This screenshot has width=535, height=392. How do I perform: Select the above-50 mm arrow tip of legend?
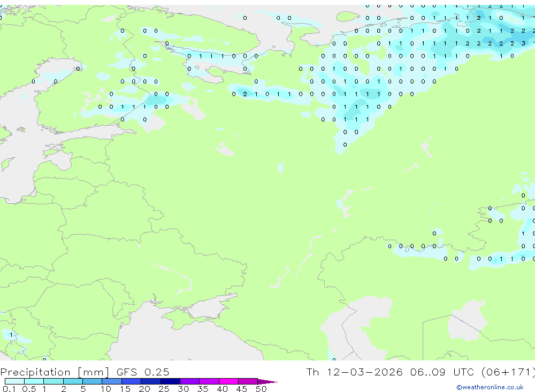pyautogui.click(x=267, y=381)
